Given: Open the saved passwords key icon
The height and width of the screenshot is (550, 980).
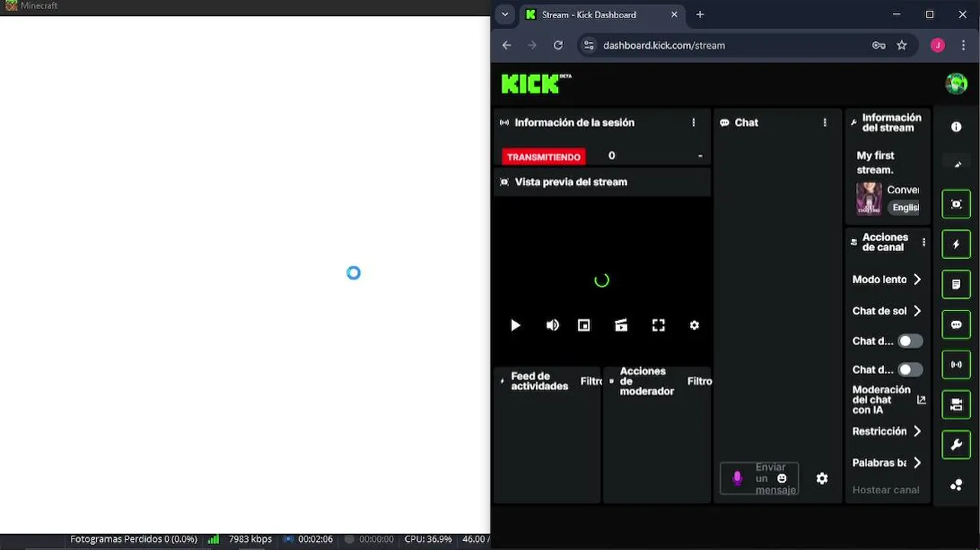Looking at the screenshot, I should (878, 45).
